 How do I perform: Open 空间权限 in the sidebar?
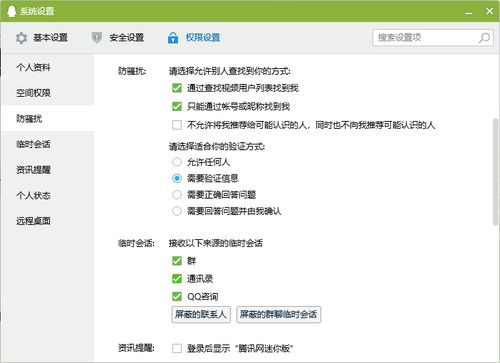pyautogui.click(x=33, y=93)
